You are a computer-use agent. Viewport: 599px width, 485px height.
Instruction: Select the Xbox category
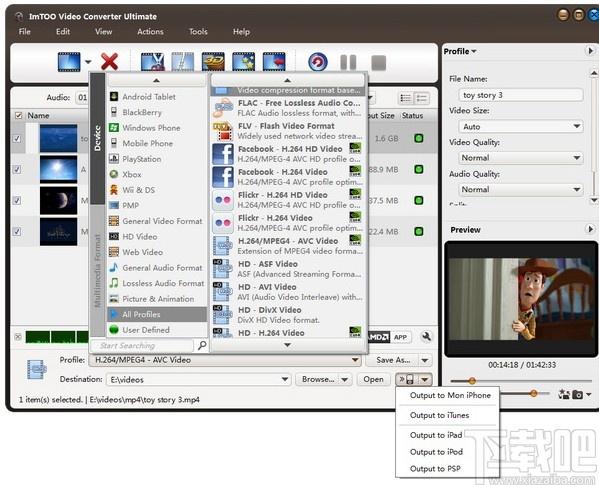tap(157, 175)
